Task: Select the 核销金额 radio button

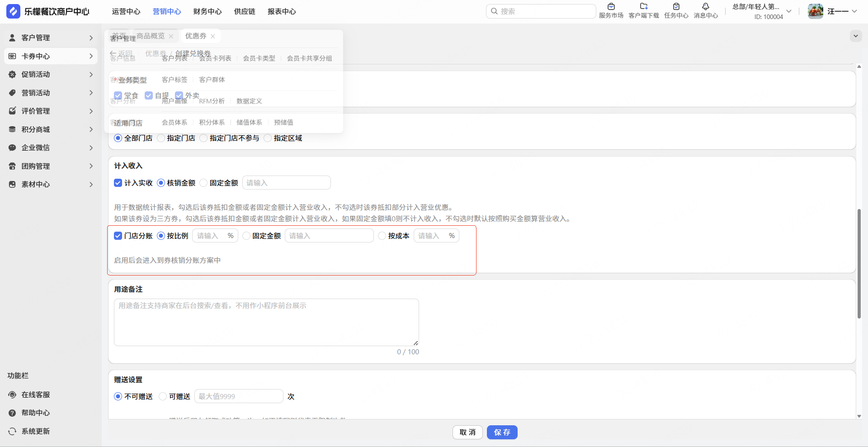Action: tap(161, 183)
